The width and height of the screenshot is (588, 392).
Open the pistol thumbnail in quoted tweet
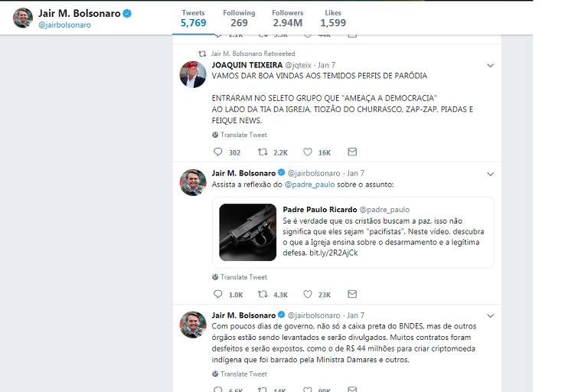248,232
